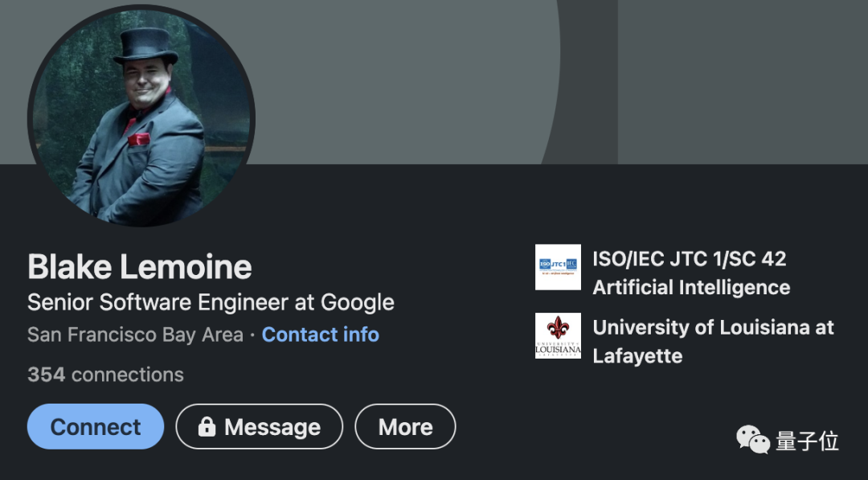Image resolution: width=868 pixels, height=480 pixels.
Task: Open the circular profile photo
Action: pos(141,116)
